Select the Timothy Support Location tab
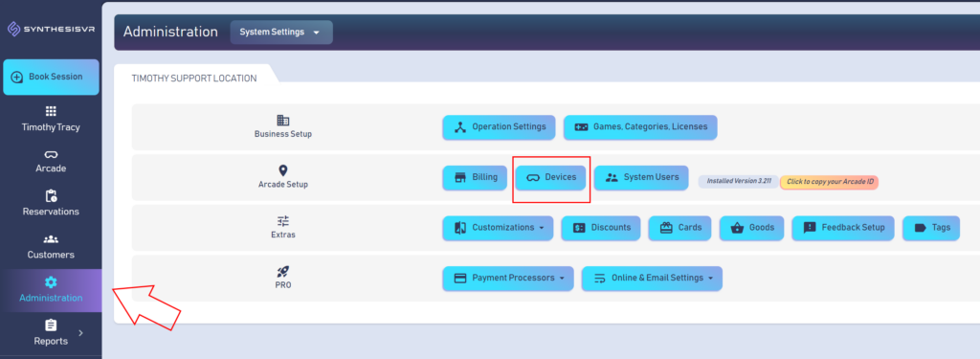Screen dimensions: 980x359 click(194, 79)
